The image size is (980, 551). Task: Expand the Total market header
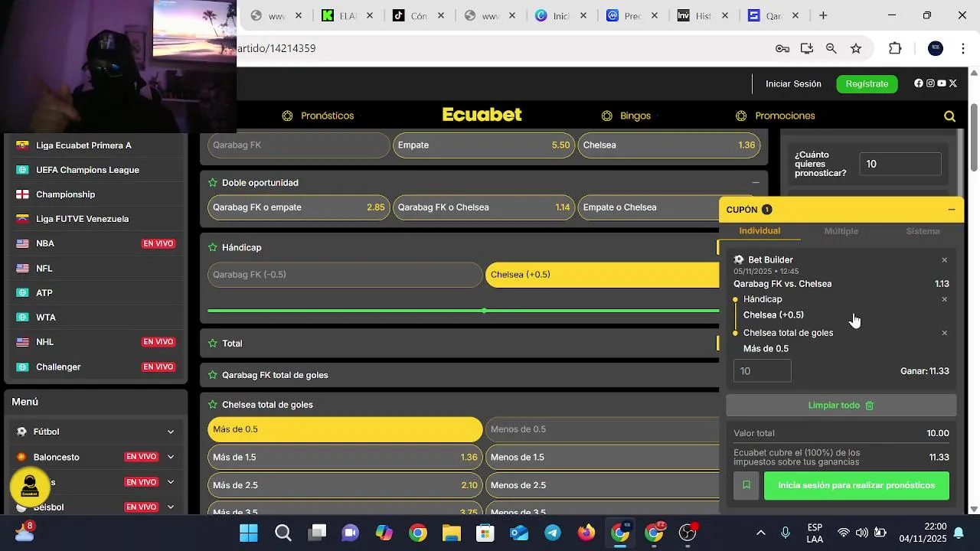click(x=459, y=344)
